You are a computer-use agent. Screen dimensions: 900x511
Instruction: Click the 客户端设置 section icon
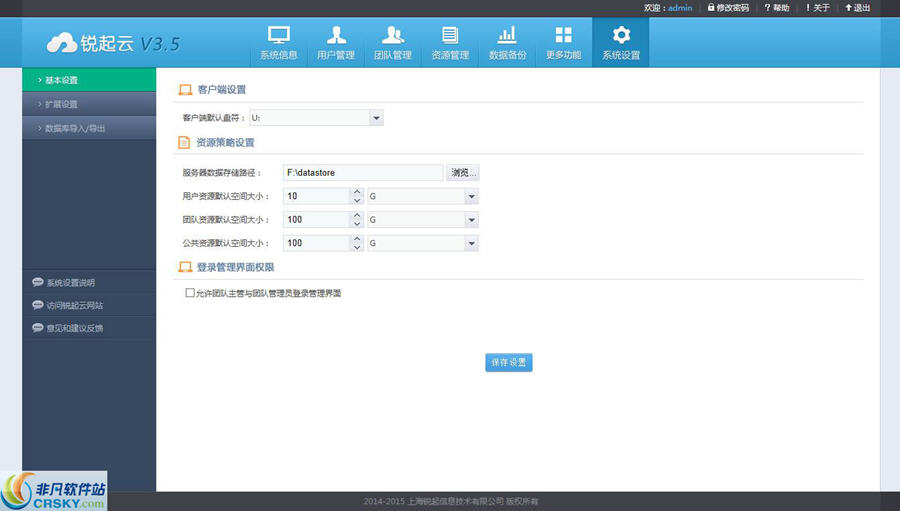tap(185, 90)
